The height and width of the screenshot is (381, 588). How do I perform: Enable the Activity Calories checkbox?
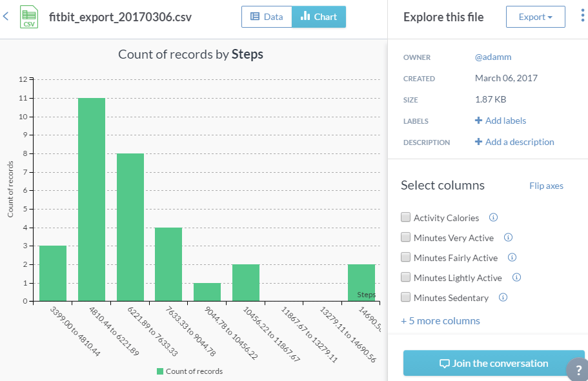click(x=406, y=218)
